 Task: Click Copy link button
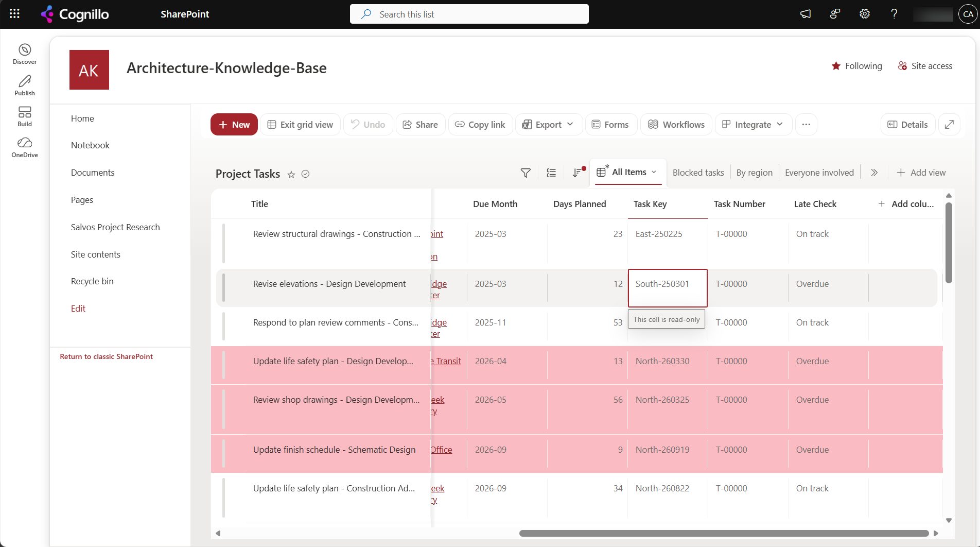click(x=480, y=124)
